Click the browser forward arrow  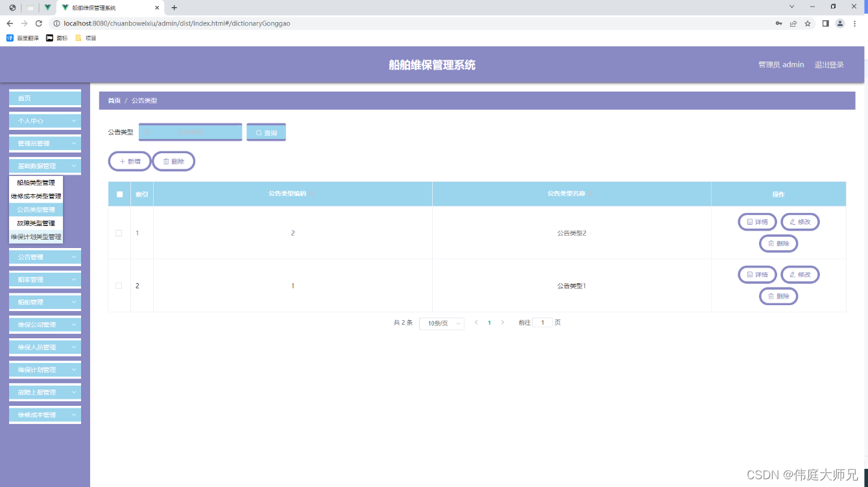pos(24,23)
